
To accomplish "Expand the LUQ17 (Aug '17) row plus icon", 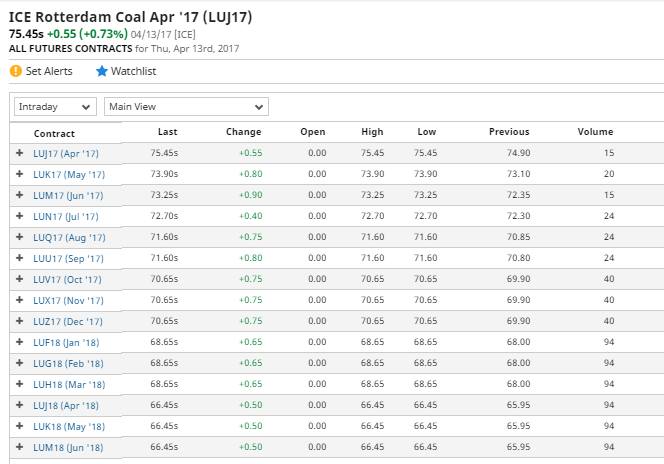I will coord(20,237).
